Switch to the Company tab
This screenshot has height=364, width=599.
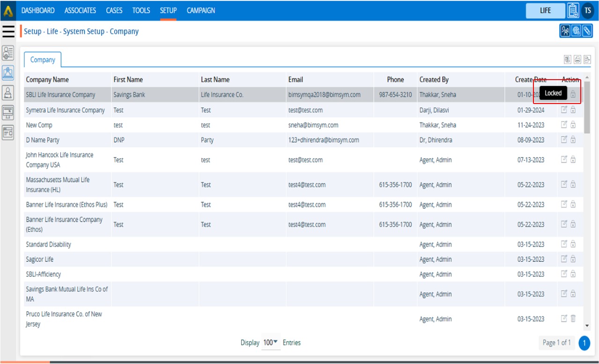[x=43, y=60]
